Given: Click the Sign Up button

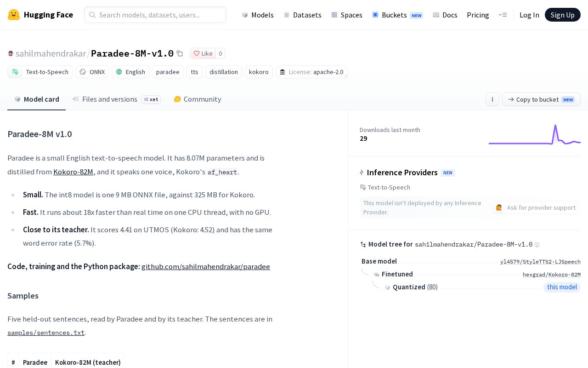Looking at the screenshot, I should (x=562, y=15).
